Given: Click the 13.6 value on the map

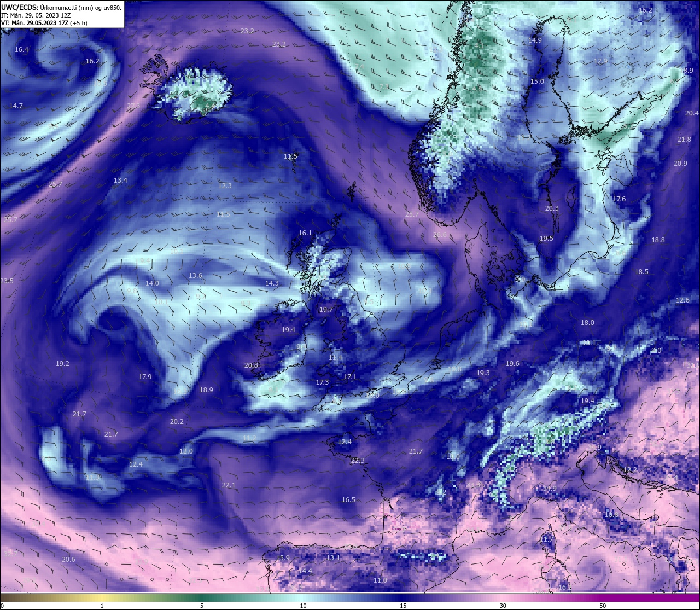Looking at the screenshot, I should pos(195,276).
